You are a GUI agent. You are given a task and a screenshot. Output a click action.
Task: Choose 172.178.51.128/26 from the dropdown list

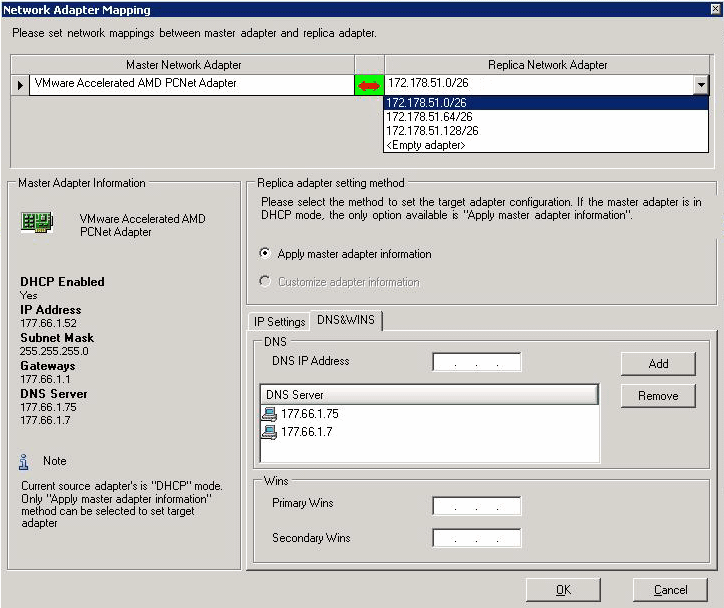[x=432, y=131]
